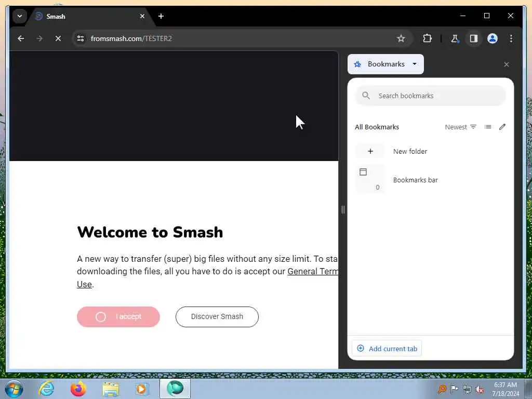Click the side panel resize handle
This screenshot has height=399, width=532.
(x=343, y=210)
